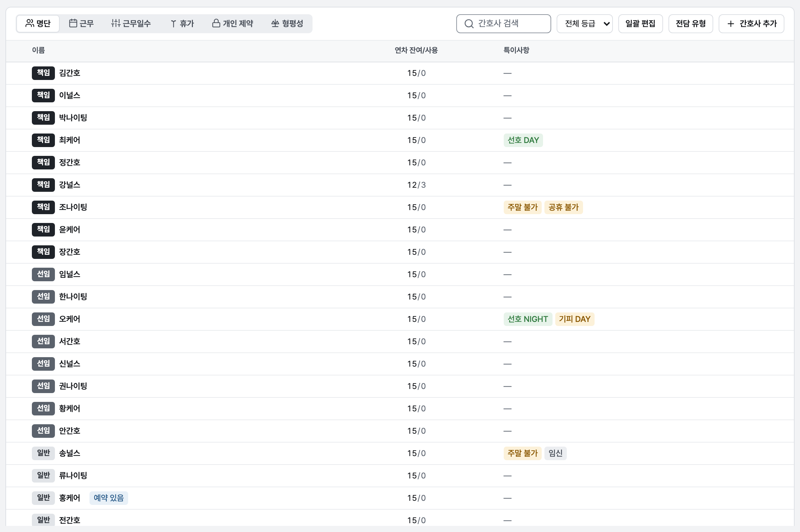Open the 근무일수 tab
The image size is (800, 532).
131,23
